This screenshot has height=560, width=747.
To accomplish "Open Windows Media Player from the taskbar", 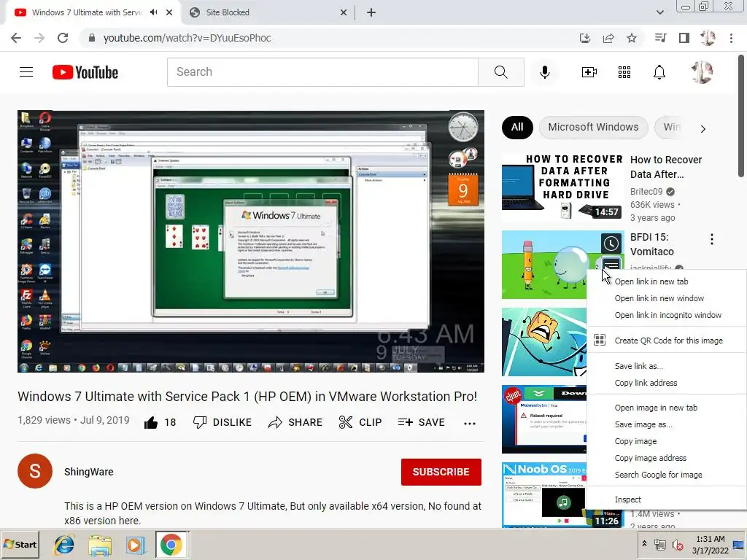I will click(x=135, y=545).
